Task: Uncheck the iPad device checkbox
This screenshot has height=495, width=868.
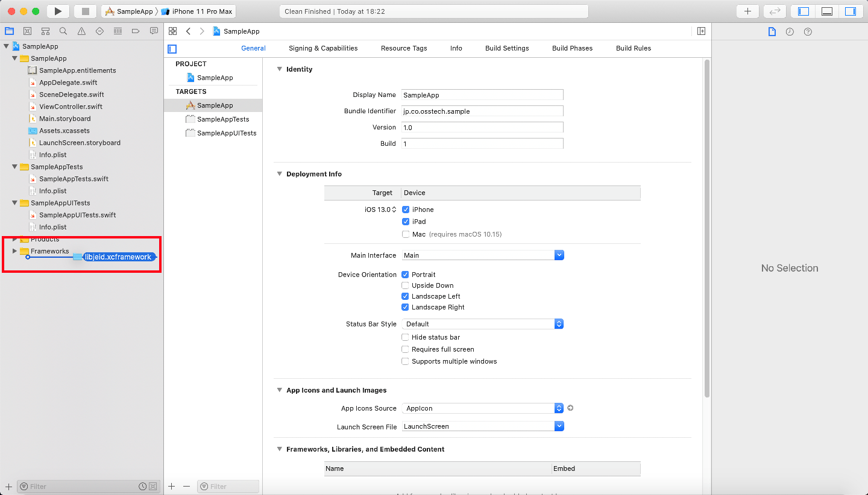Action: tap(406, 222)
